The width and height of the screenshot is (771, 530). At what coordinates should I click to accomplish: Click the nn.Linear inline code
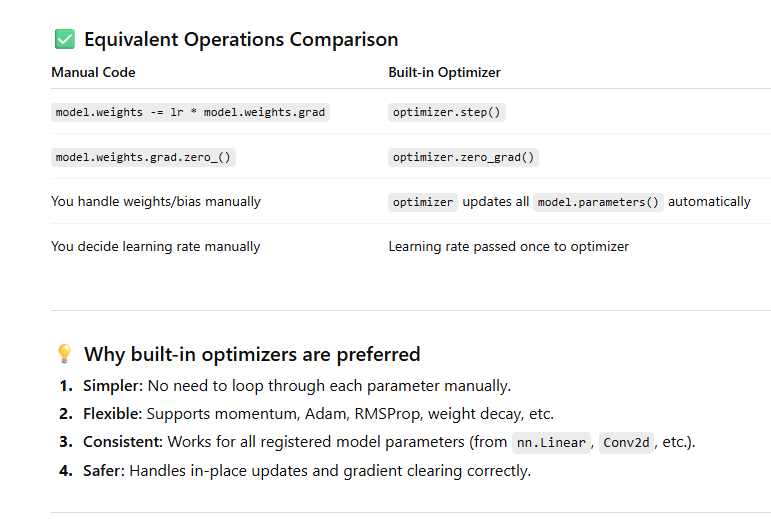point(549,443)
